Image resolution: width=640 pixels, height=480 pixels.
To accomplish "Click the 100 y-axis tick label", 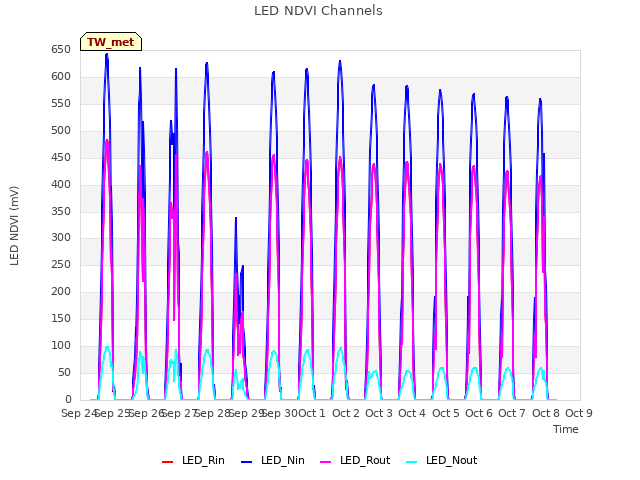I will [61, 345].
